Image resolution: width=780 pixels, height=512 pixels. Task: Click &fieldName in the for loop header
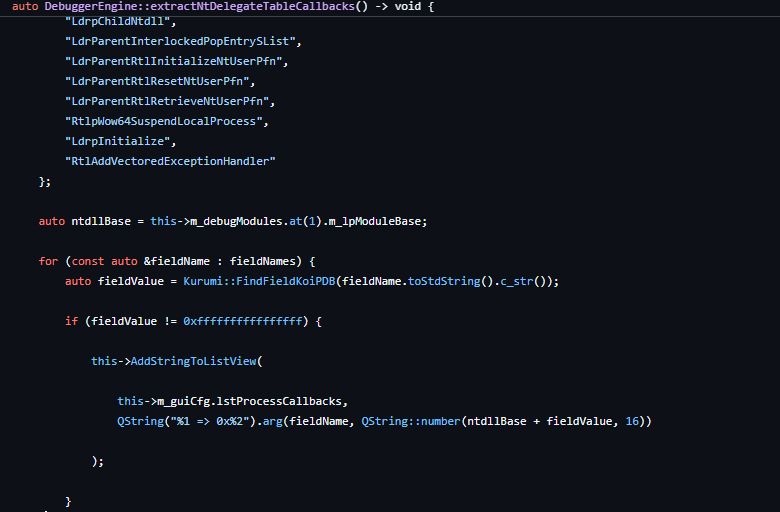point(177,261)
